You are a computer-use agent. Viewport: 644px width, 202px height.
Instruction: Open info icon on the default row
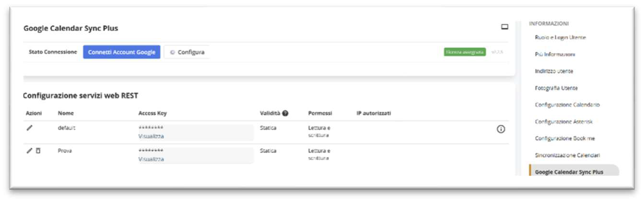(501, 129)
